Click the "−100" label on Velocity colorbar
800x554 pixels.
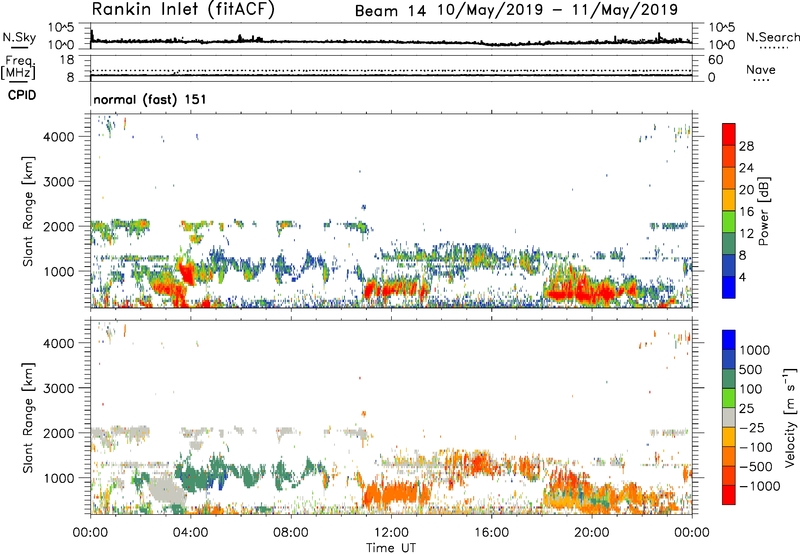point(755,447)
